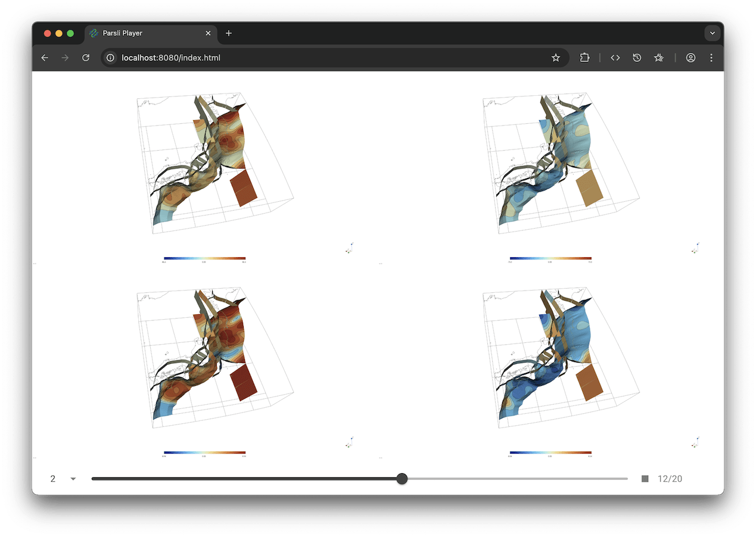Go back to the previous page
The width and height of the screenshot is (756, 537).
click(45, 58)
